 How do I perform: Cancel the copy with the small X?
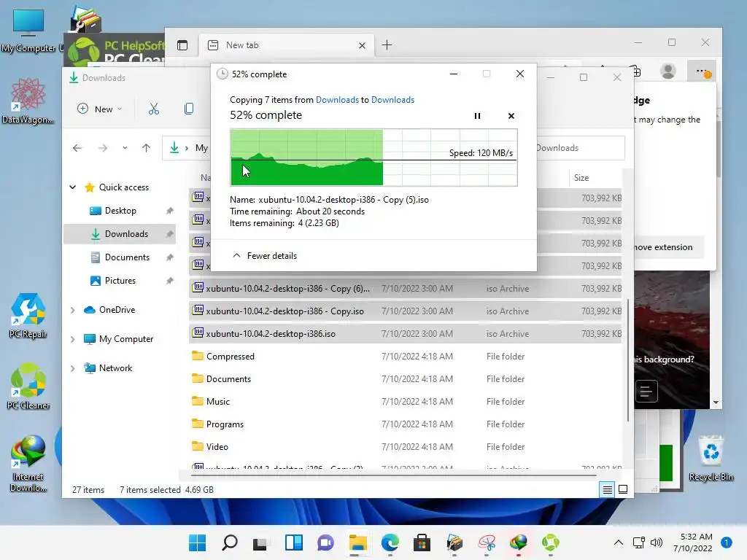pyautogui.click(x=511, y=116)
